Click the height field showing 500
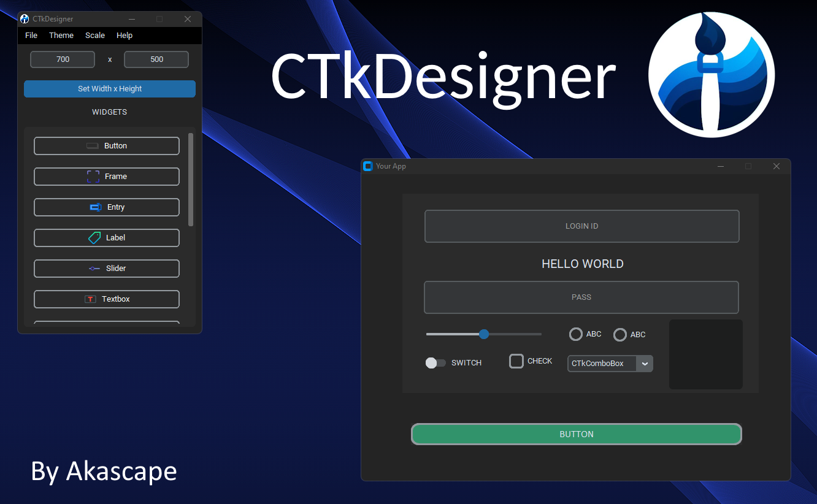 [156, 59]
